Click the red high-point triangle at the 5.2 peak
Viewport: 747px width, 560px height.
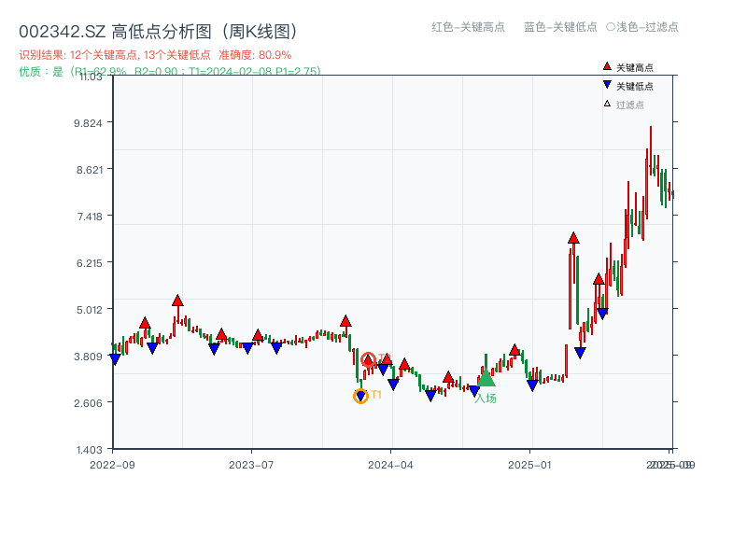(x=177, y=300)
